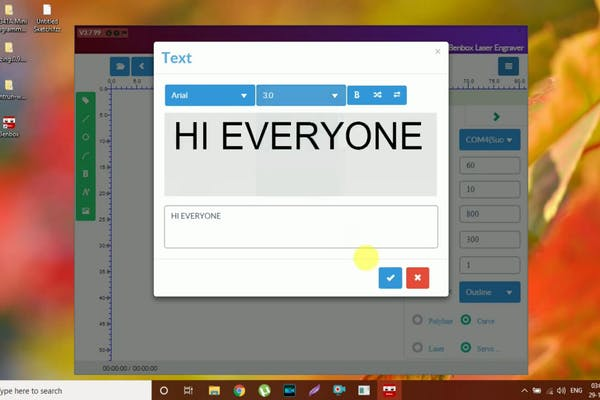Click the blue open-file button in Benbox
The height and width of the screenshot is (400, 600).
(x=120, y=67)
